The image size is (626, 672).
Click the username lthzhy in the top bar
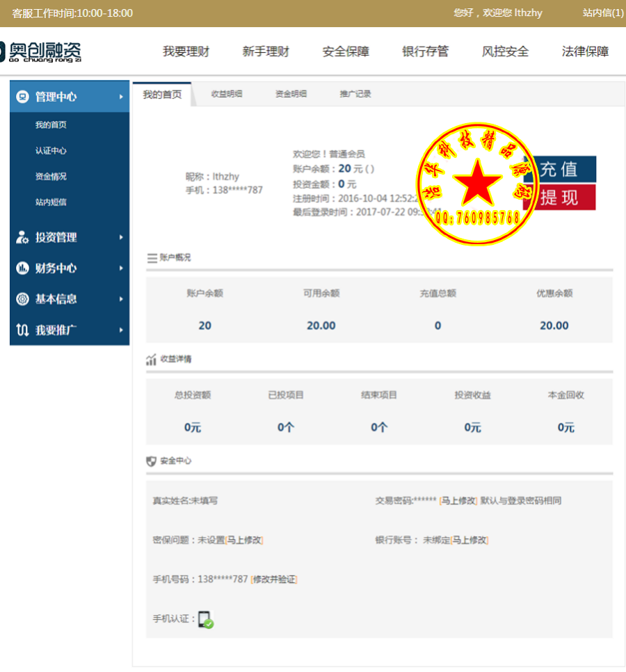click(x=528, y=13)
